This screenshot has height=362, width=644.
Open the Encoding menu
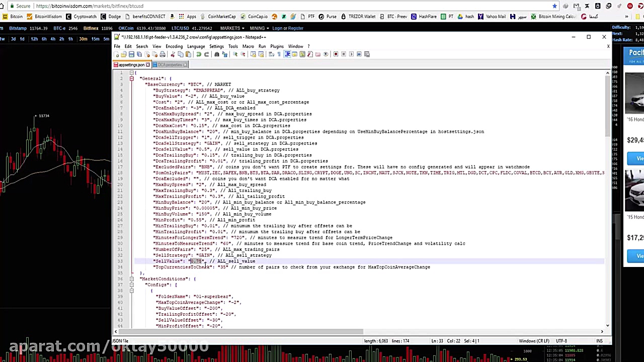pos(174,46)
